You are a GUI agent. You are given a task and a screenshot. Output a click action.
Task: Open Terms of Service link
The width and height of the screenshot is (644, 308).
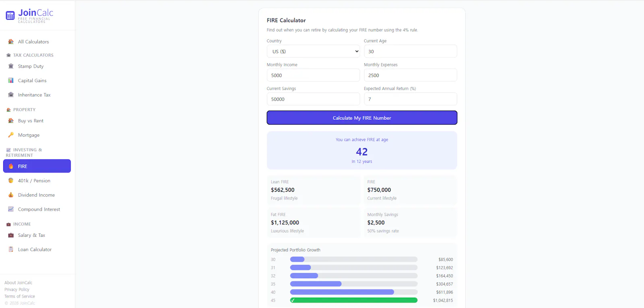pos(20,296)
